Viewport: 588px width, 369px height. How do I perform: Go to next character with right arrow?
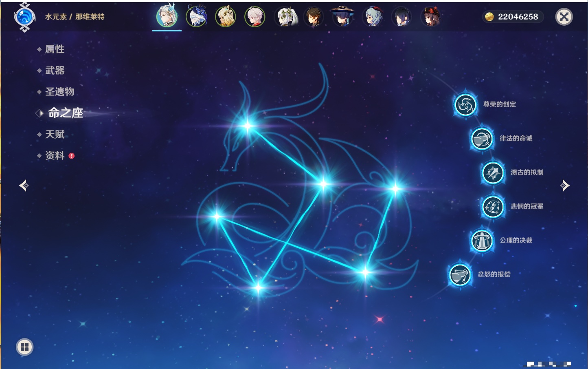[x=565, y=186]
